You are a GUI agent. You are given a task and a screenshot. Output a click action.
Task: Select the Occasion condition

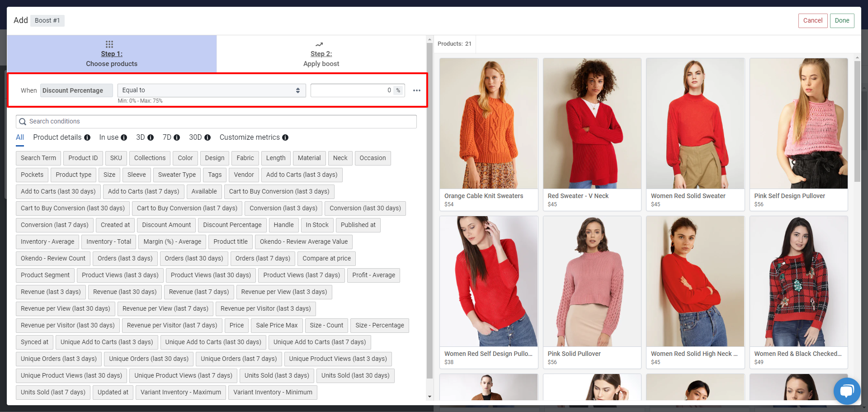(x=373, y=158)
